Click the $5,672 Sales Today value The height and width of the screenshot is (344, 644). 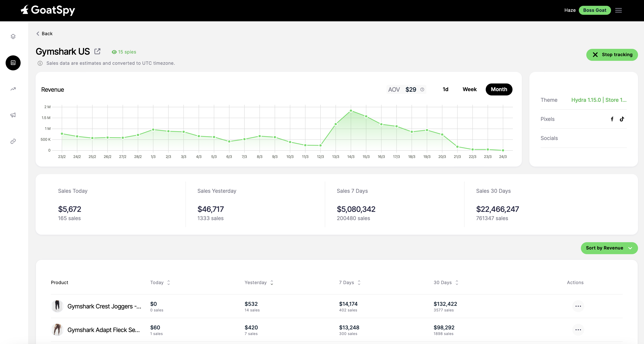point(69,209)
